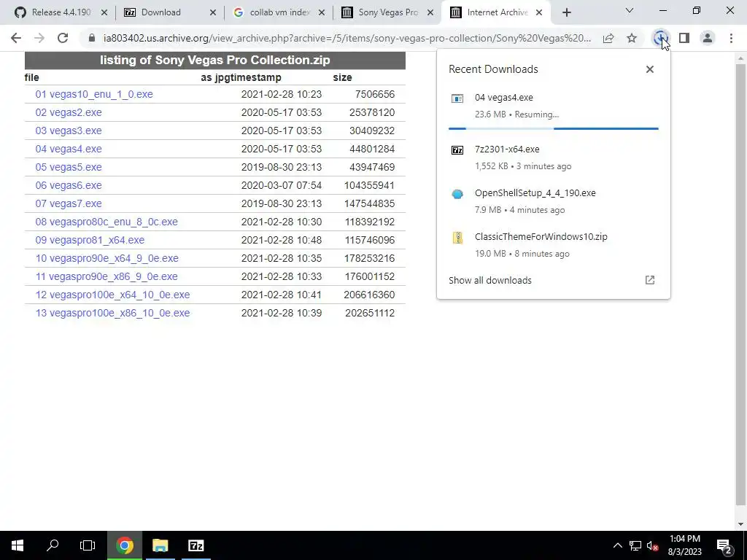This screenshot has height=560, width=747.
Task: Open the side panel icon
Action: (x=684, y=38)
